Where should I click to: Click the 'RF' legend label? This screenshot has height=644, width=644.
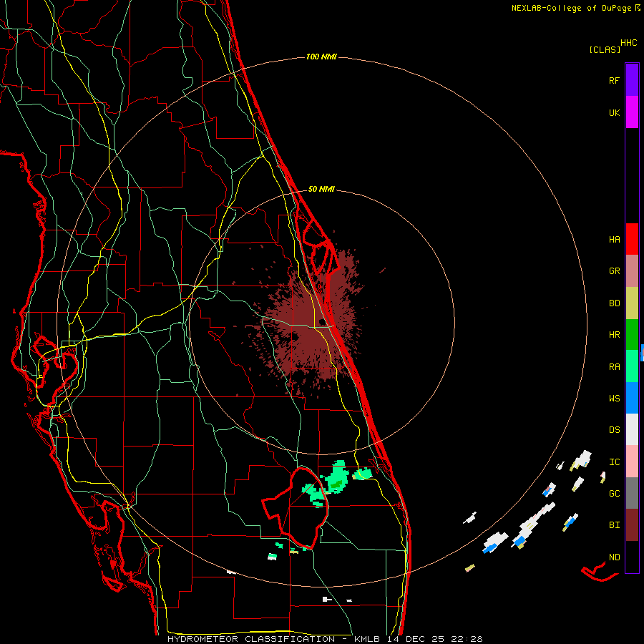point(614,80)
